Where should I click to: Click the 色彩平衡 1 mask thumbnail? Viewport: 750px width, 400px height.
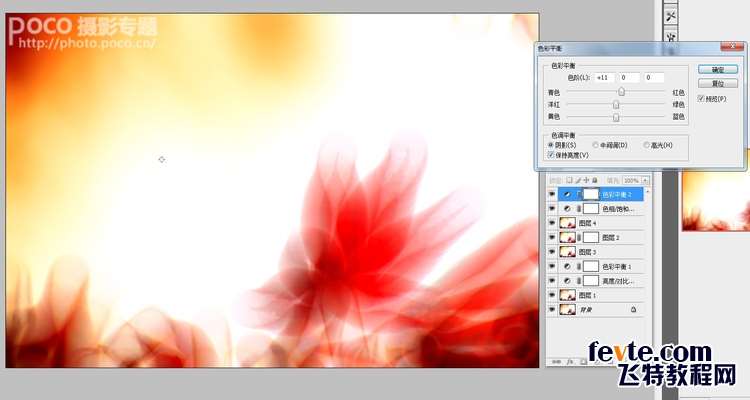tap(591, 267)
